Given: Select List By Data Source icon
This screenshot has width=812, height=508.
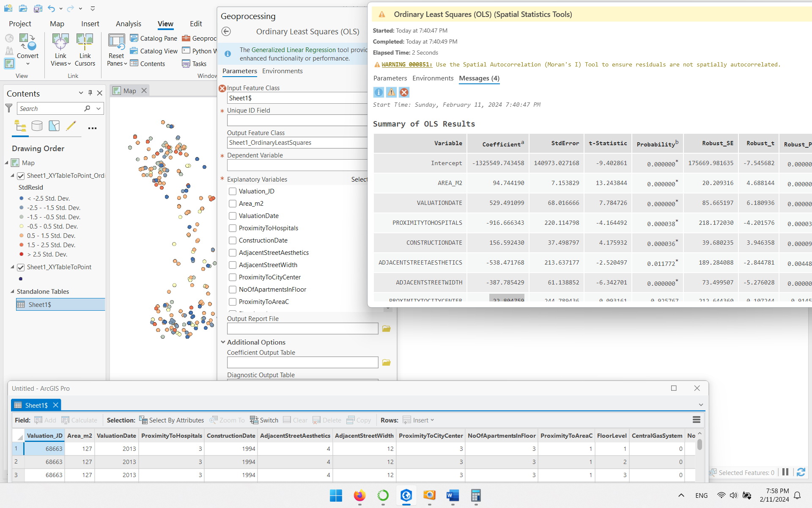Looking at the screenshot, I should click(37, 126).
